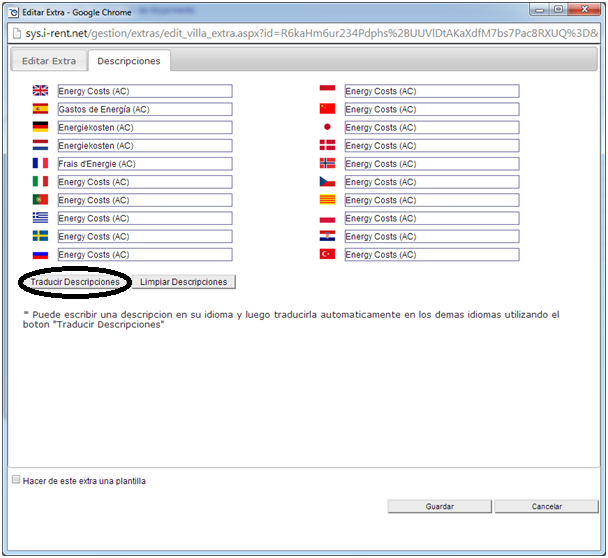Click the German flag icon

40,127
